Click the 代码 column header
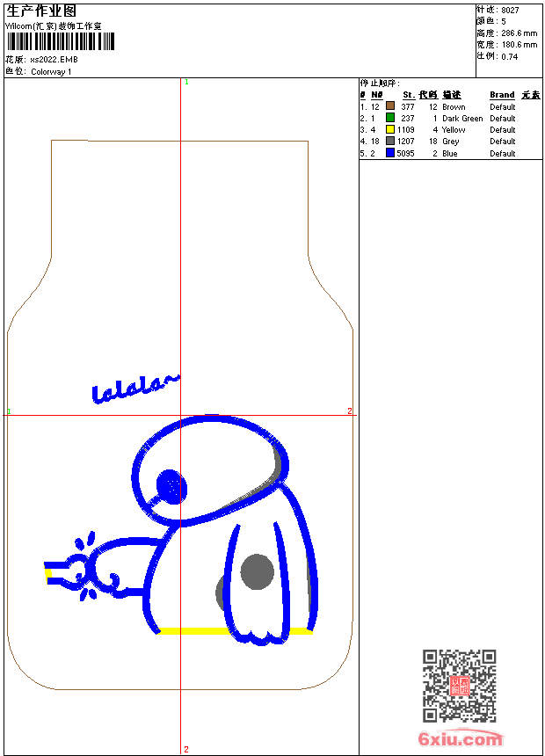The image size is (545, 756). click(428, 95)
